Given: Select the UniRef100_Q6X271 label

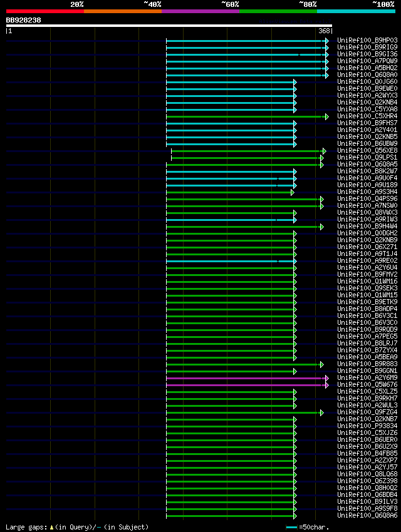Looking at the screenshot, I should pos(367,247).
